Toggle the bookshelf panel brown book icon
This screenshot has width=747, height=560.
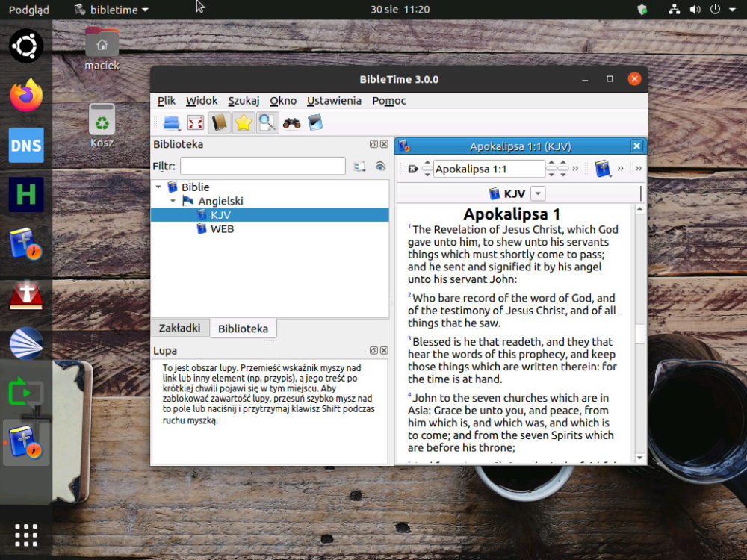coord(219,123)
